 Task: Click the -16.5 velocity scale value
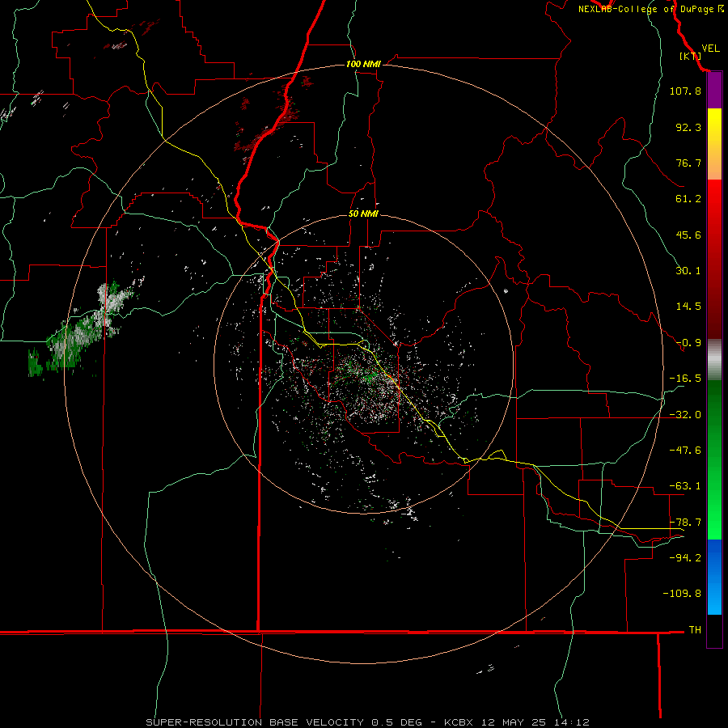685,379
